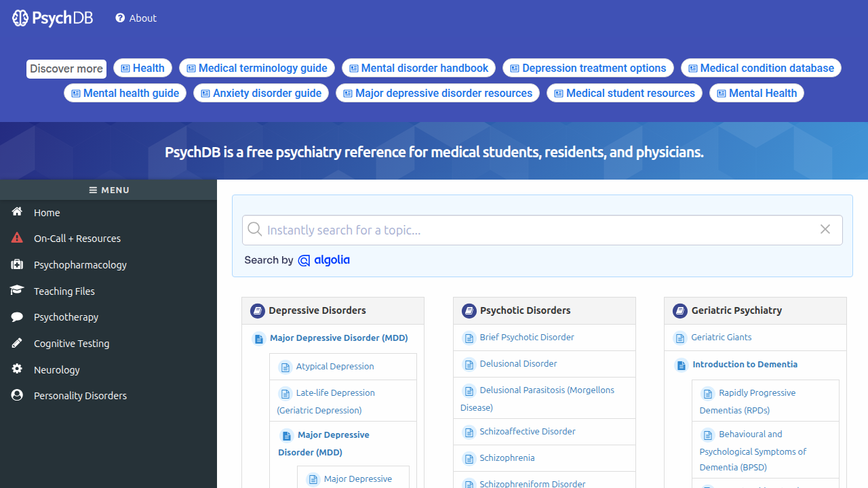Open Brief Psychotic Disorder link

pos(527,337)
